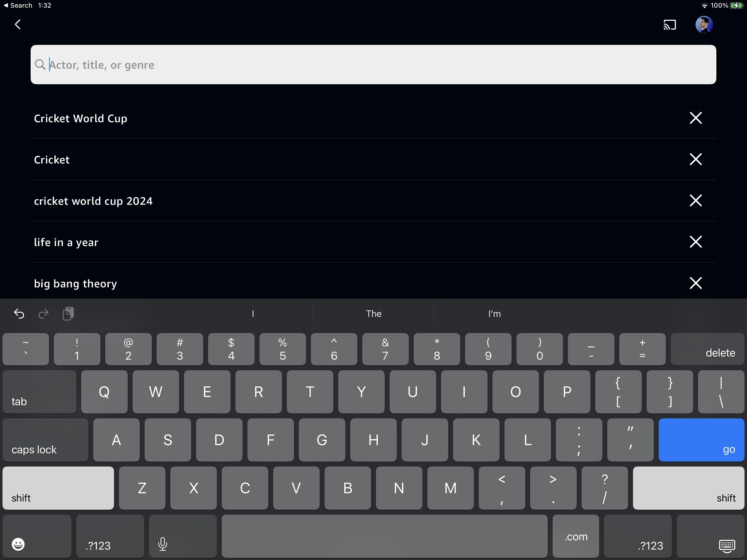
Task: Toggle the caps lock key
Action: tap(45, 440)
